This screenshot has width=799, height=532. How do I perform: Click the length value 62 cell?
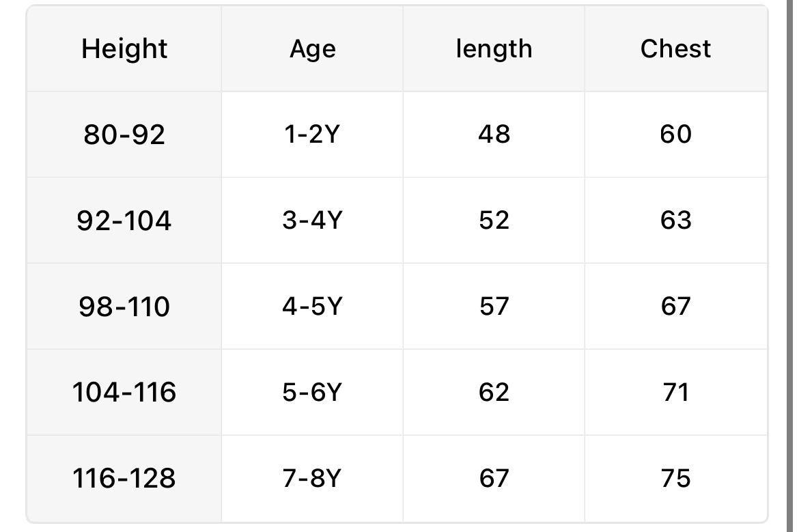click(494, 393)
